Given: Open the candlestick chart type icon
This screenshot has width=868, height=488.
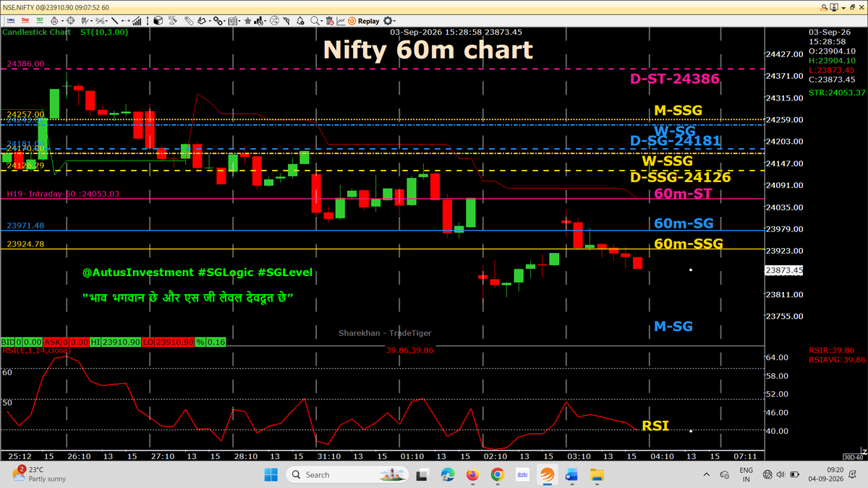Looking at the screenshot, I should pos(85,21).
